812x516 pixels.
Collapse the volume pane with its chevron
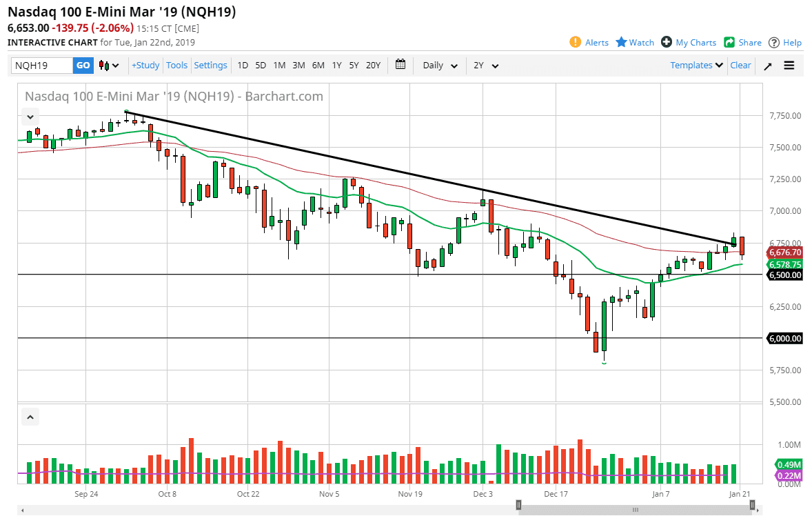point(30,417)
